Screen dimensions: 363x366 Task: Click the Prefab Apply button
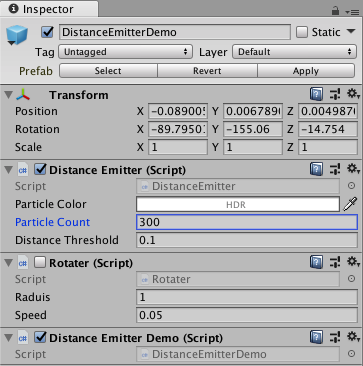coord(306,71)
